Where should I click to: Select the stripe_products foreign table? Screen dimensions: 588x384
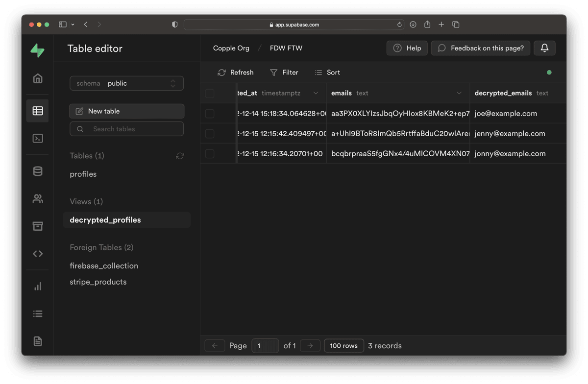98,282
